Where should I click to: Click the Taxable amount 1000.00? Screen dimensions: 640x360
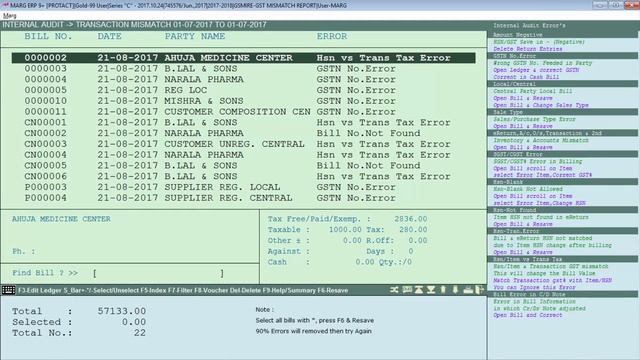[345, 230]
